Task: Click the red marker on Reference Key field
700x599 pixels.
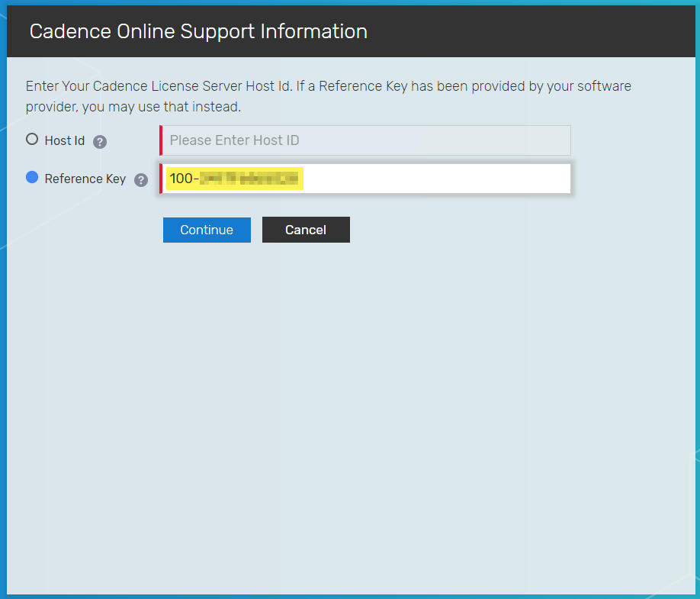Action: pos(161,179)
